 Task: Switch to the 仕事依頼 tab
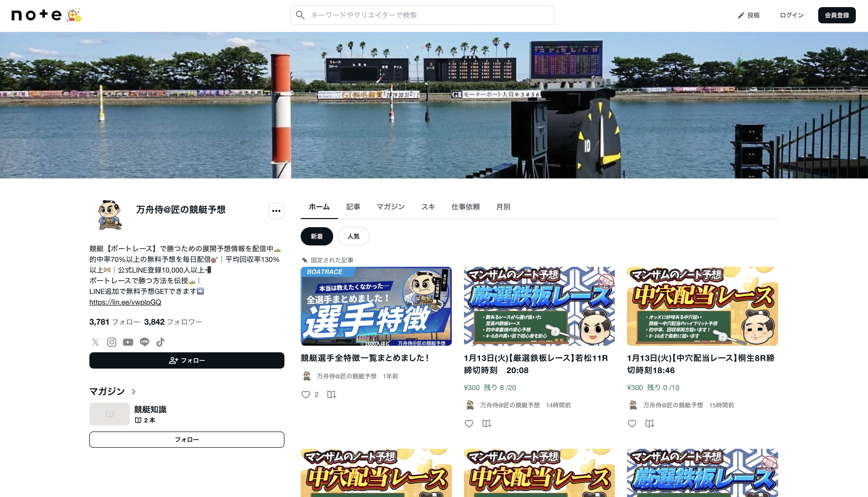(x=465, y=207)
